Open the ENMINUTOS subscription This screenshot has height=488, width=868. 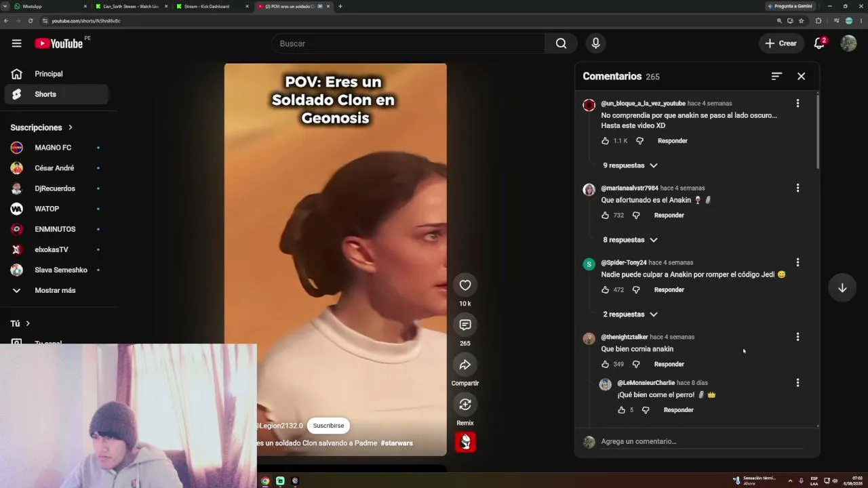pyautogui.click(x=56, y=229)
